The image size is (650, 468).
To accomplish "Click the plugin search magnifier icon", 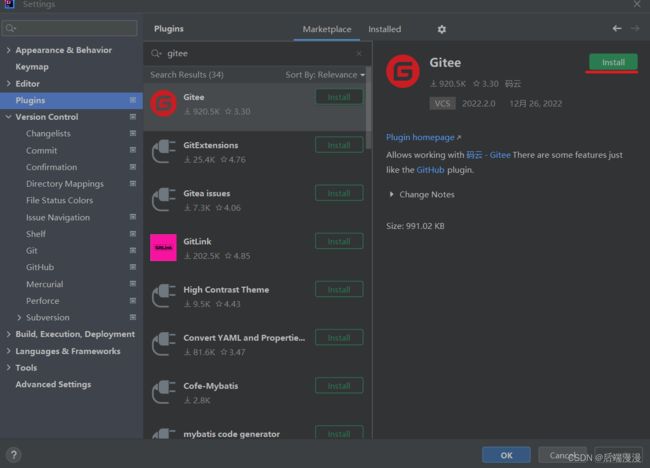I will point(156,53).
